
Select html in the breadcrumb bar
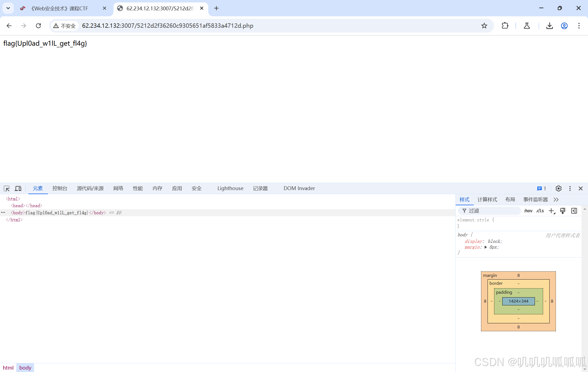coord(8,368)
